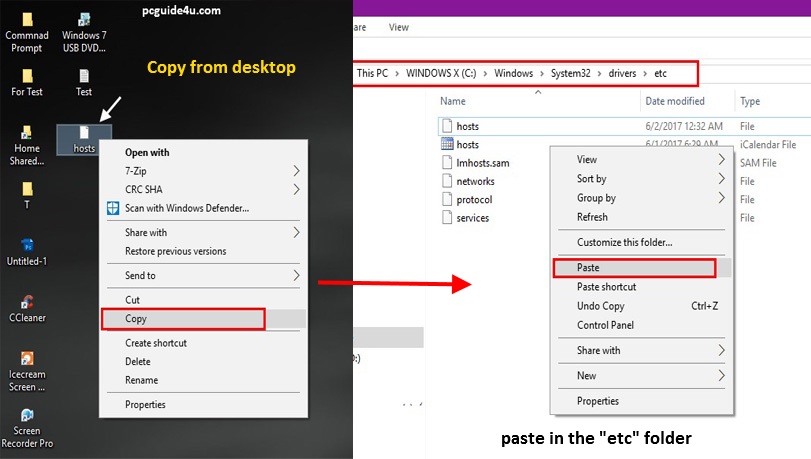Click the System32 breadcrumb in address bar
This screenshot has width=811, height=459.
569,74
